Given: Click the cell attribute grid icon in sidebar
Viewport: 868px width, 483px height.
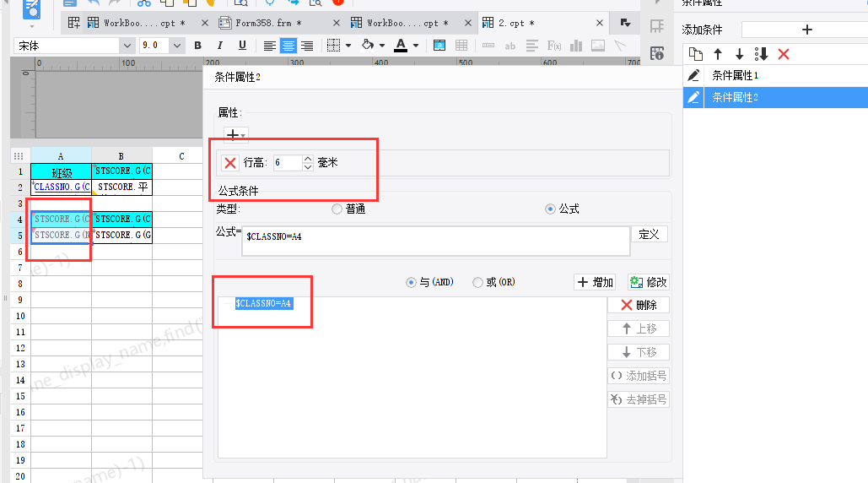Looking at the screenshot, I should tap(656, 25).
